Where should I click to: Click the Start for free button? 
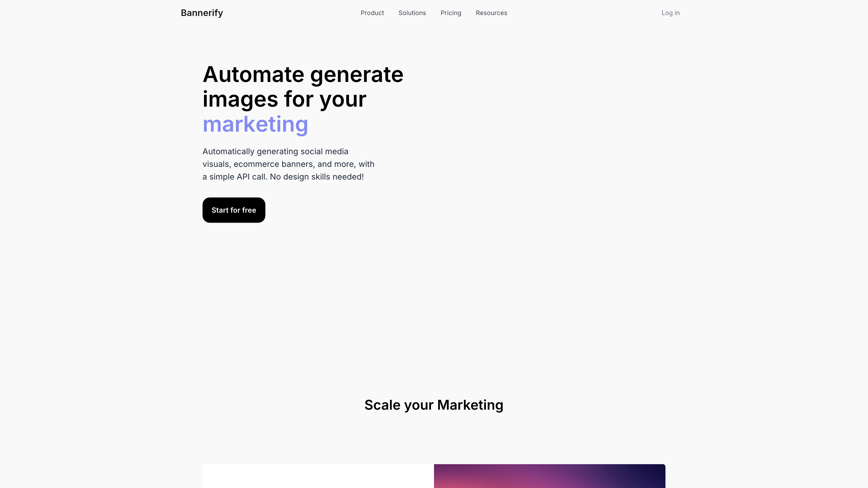234,210
